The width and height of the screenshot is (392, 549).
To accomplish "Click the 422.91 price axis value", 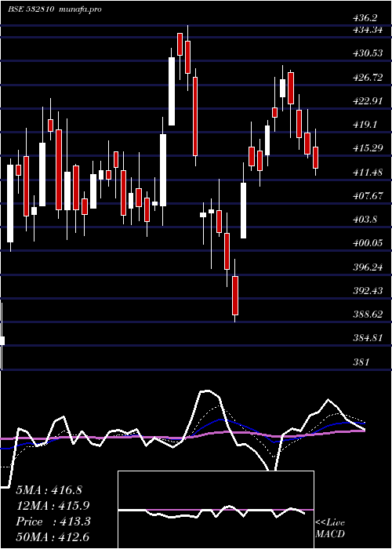I will 366,101.
